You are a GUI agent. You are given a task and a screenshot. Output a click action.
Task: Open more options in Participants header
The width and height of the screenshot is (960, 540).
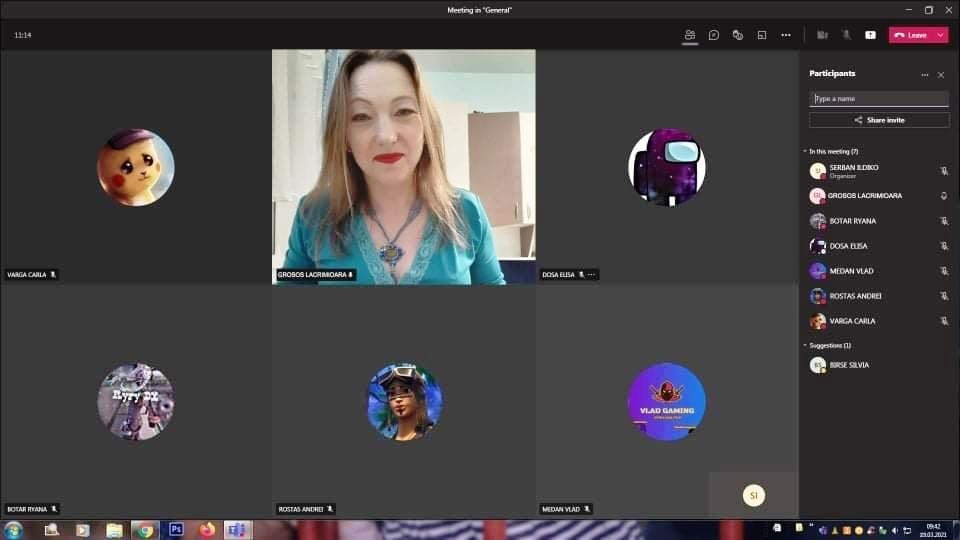pos(925,75)
